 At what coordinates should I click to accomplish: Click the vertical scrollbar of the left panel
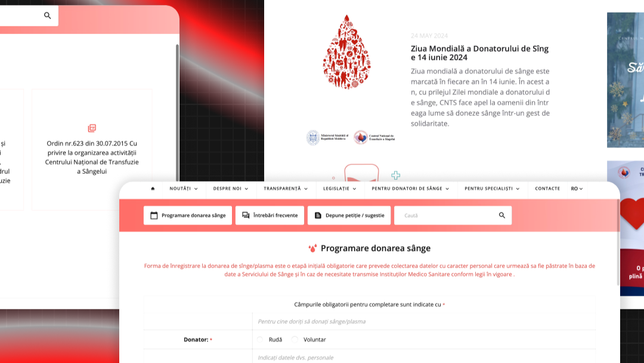coord(178,112)
